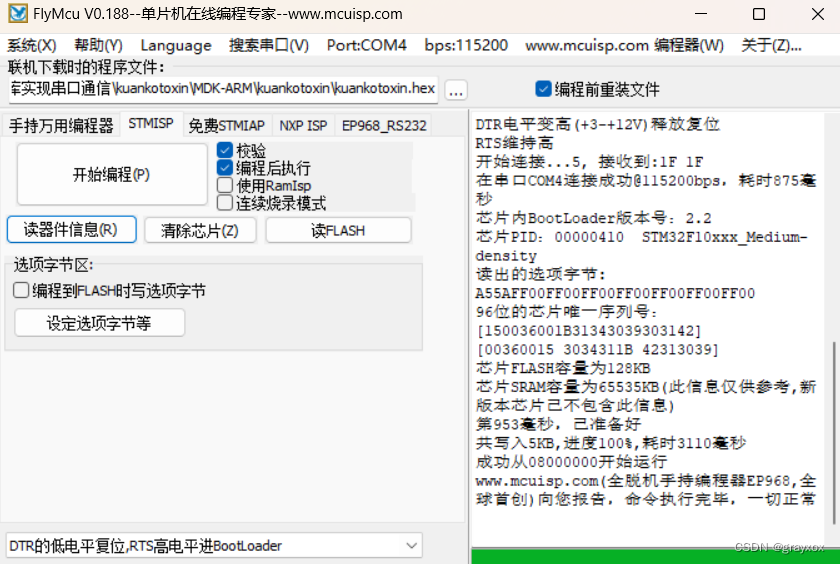Click serial number '[00360015 3034311B 42313039]'
This screenshot has width=840, height=564.
(597, 349)
